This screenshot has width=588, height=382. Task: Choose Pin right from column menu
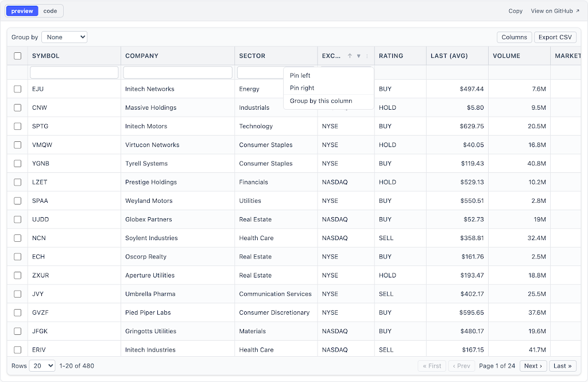328,88
